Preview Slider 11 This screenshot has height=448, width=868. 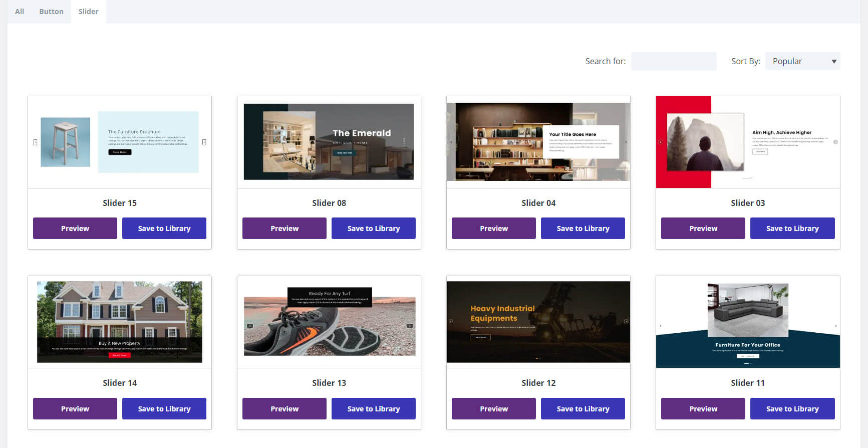point(703,408)
